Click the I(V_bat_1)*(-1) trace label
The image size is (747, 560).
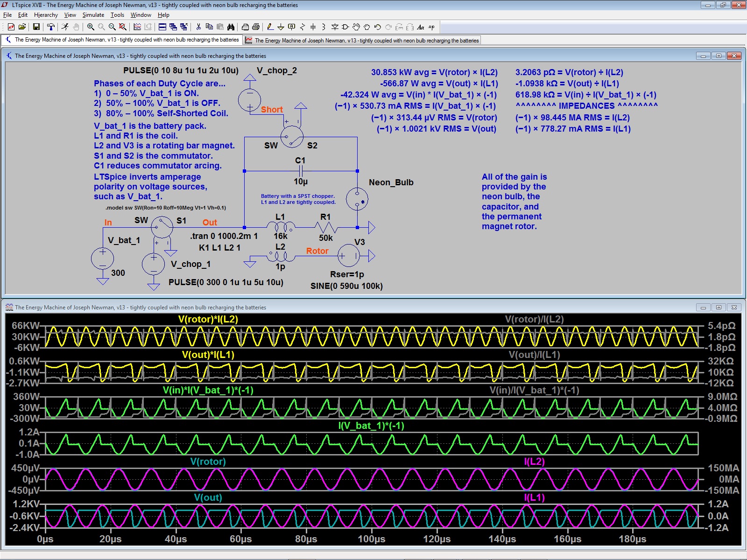[371, 426]
